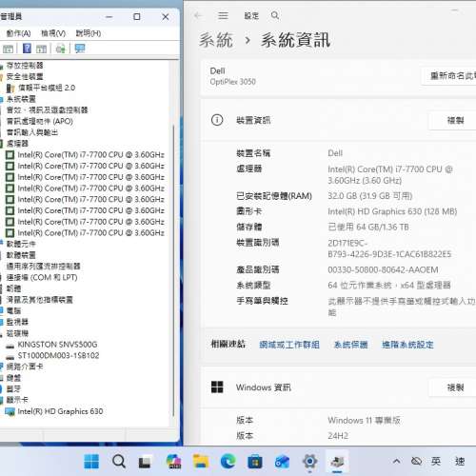
Task: Open the Settings search magnifier icon
Action: click(275, 15)
